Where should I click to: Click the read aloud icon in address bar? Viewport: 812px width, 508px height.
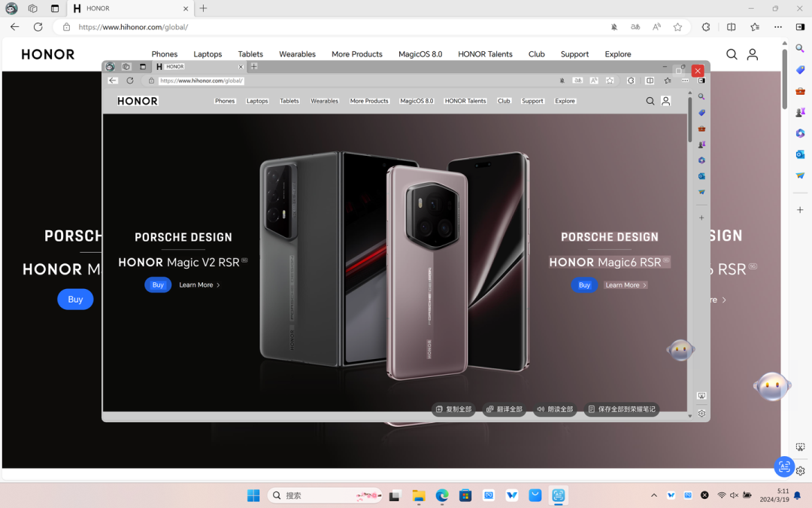[656, 27]
